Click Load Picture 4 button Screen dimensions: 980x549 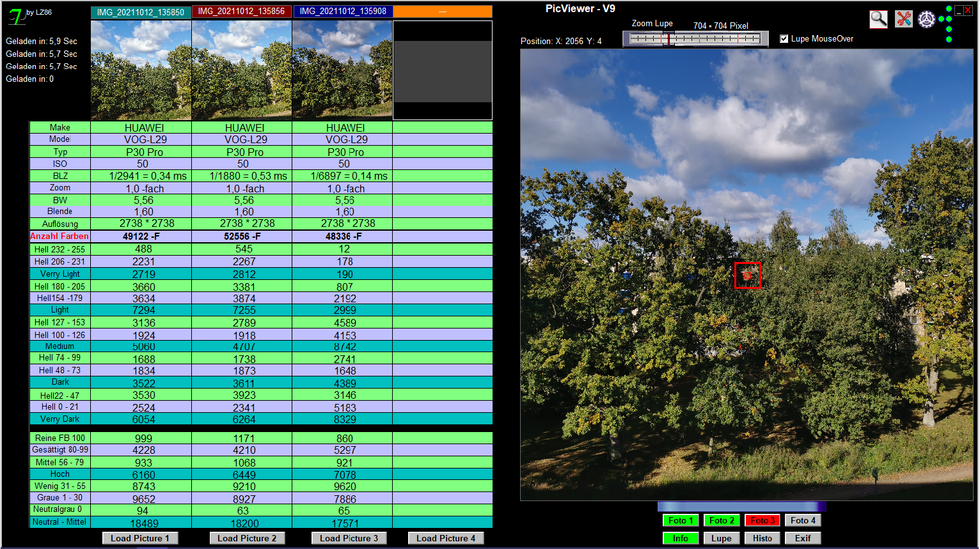pos(446,538)
